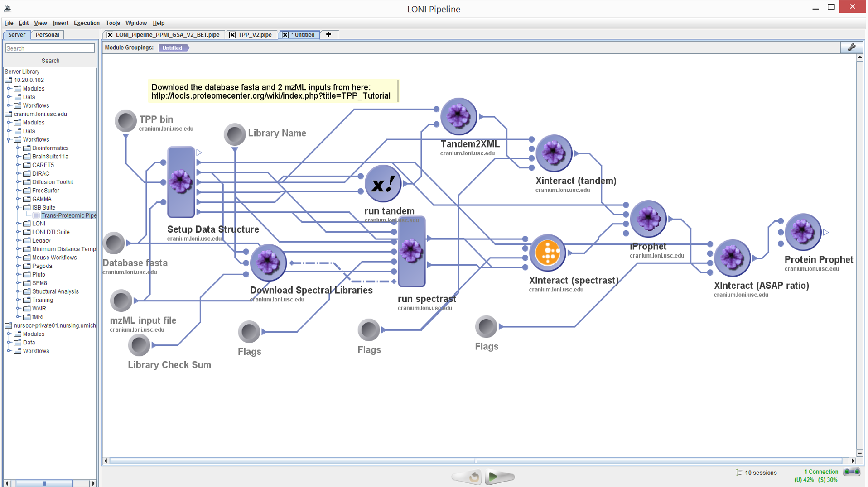Image resolution: width=868 pixels, height=487 pixels.
Task: Click the run tandem X! module icon
Action: pos(383,184)
